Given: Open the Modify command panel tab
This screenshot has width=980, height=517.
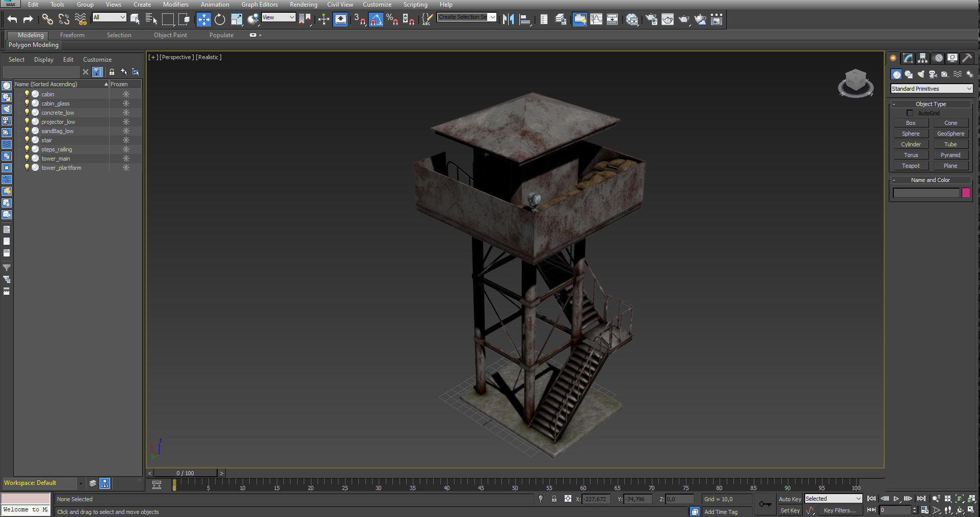Looking at the screenshot, I should (x=908, y=58).
